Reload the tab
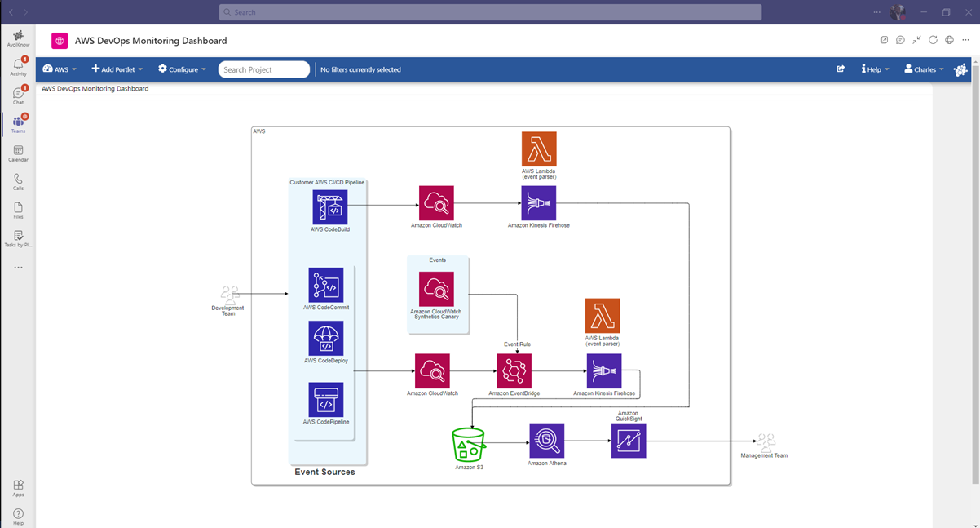Screen dimensions: 980x528 933,40
